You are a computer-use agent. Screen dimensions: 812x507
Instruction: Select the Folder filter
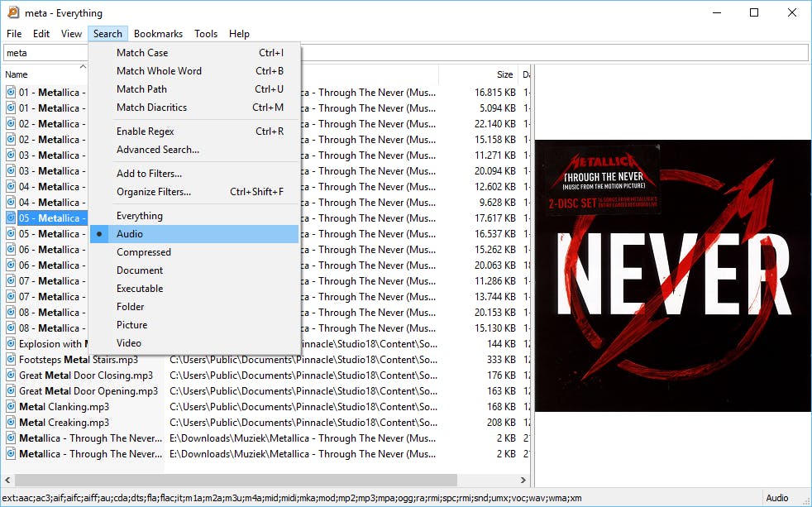(194, 307)
